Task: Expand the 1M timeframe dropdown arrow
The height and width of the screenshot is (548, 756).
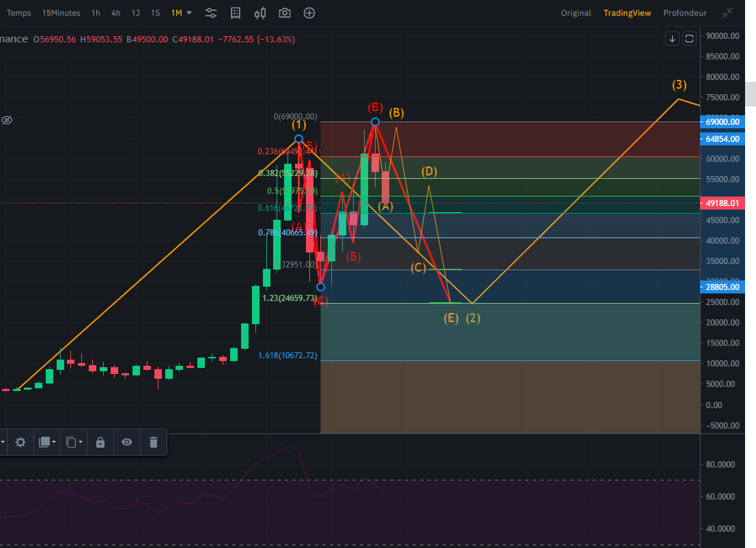Action: (x=189, y=13)
